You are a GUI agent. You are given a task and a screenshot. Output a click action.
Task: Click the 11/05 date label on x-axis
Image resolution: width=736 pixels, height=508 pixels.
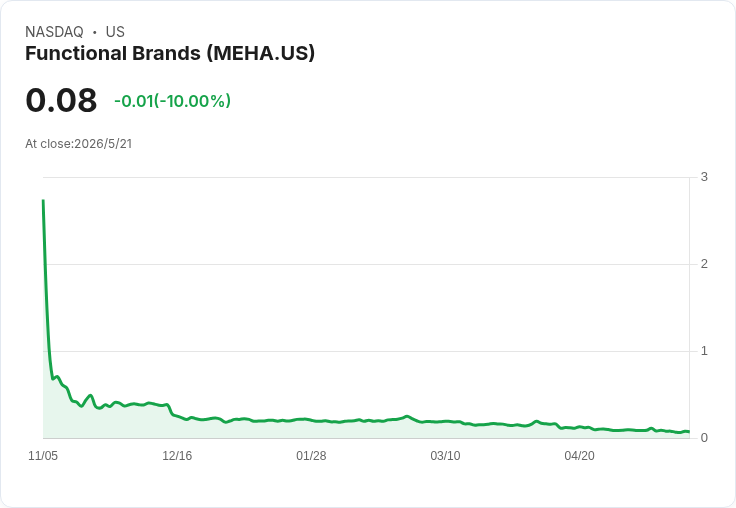pos(43,456)
